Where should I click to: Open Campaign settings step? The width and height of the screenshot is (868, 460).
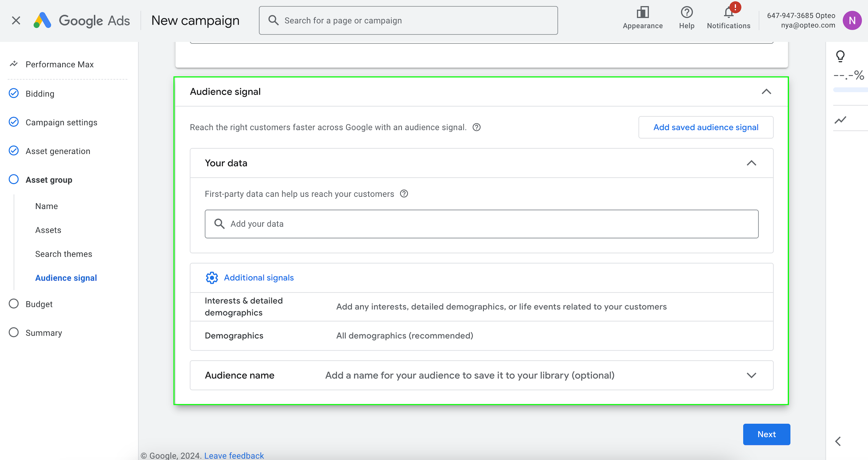tap(61, 122)
